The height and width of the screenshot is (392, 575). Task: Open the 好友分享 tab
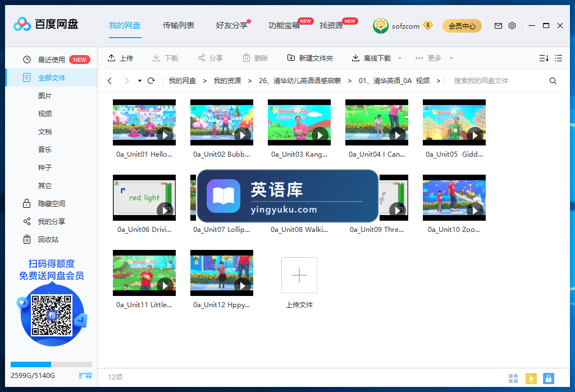pyautogui.click(x=232, y=25)
